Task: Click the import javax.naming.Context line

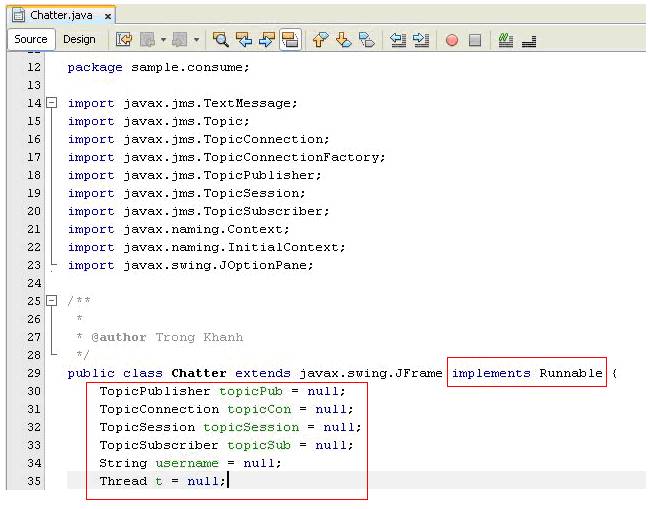Action: pyautogui.click(x=178, y=229)
